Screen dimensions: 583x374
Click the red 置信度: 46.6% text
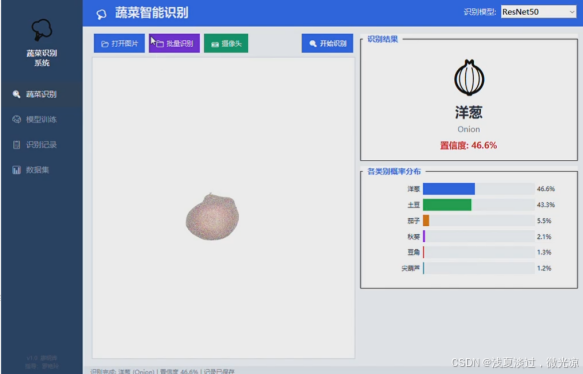point(468,145)
